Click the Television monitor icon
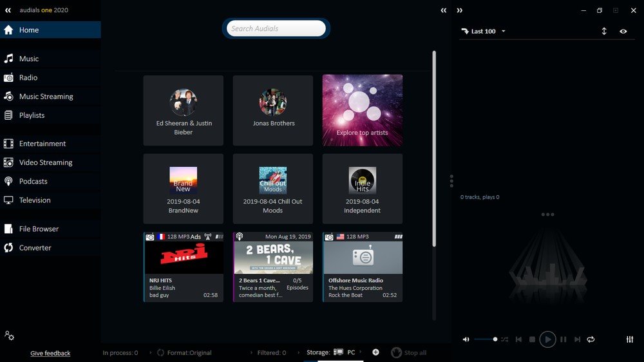This screenshot has height=362, width=644. point(8,200)
